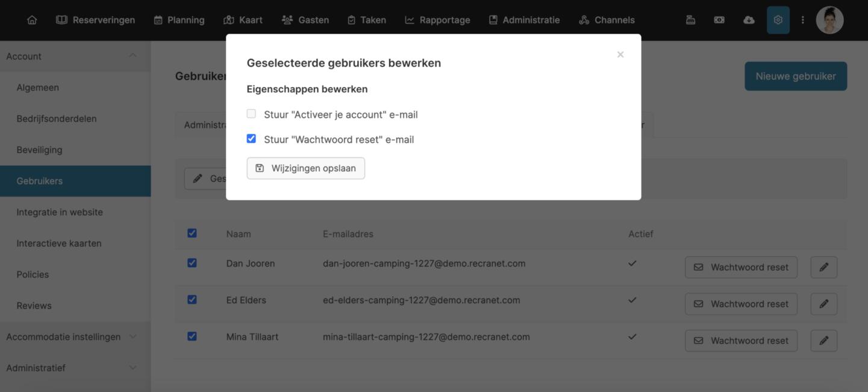Click the Wijzigingen opslaan button

point(305,168)
